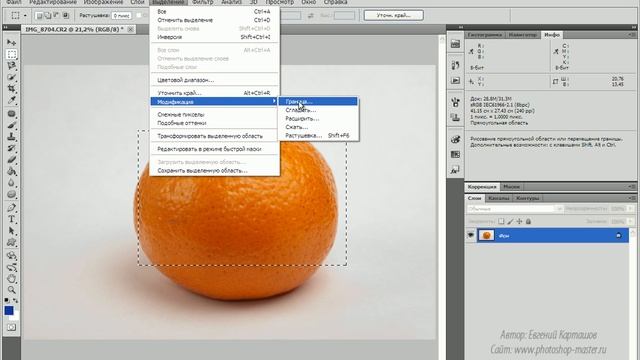
Task: Switch to the Навигатор tab
Action: (x=522, y=35)
